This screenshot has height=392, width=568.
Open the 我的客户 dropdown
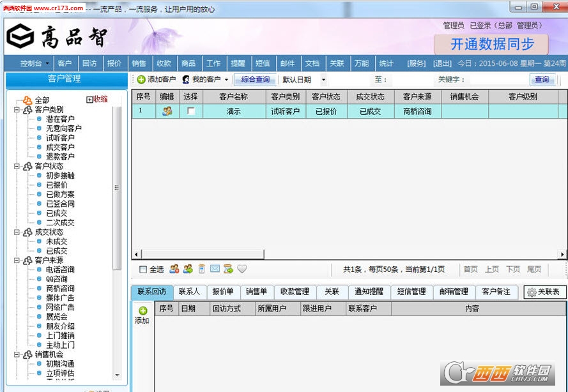click(x=226, y=80)
